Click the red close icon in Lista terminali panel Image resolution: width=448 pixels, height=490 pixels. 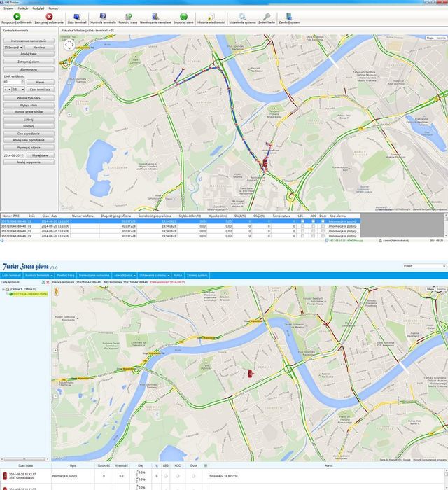click(x=48, y=283)
